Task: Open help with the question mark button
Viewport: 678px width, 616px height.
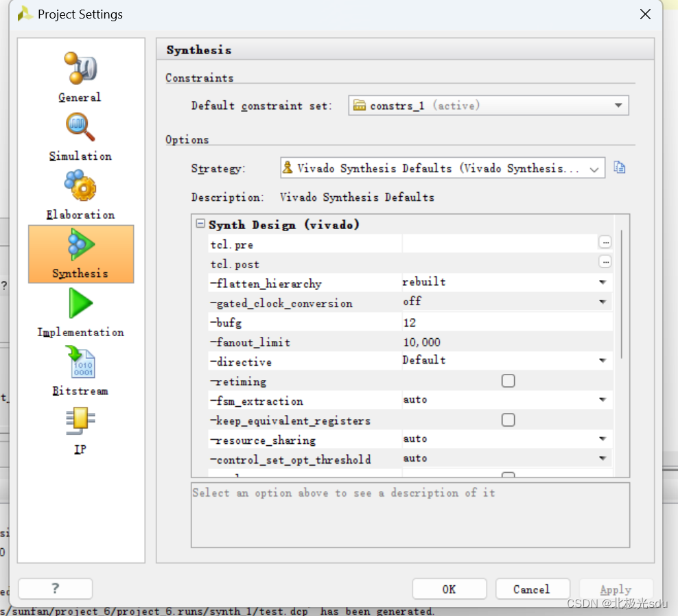Action: pyautogui.click(x=56, y=589)
